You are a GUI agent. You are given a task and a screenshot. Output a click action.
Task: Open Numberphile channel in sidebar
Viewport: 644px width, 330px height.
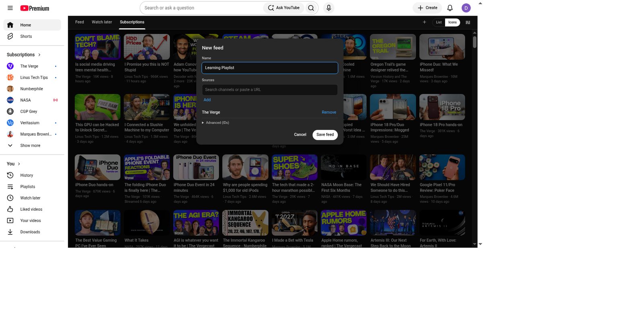pos(32,89)
